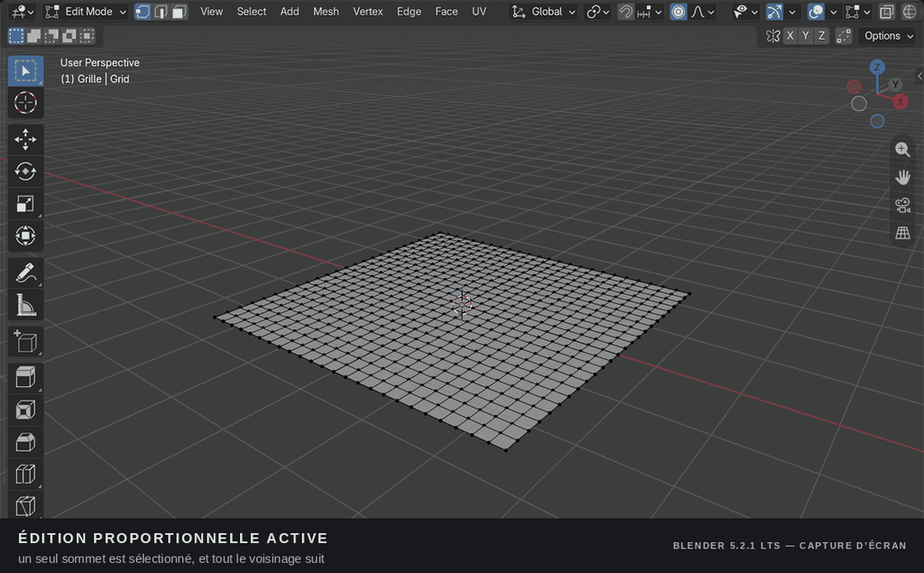Select the 3D Cursor tool
924x573 pixels.
pos(25,103)
